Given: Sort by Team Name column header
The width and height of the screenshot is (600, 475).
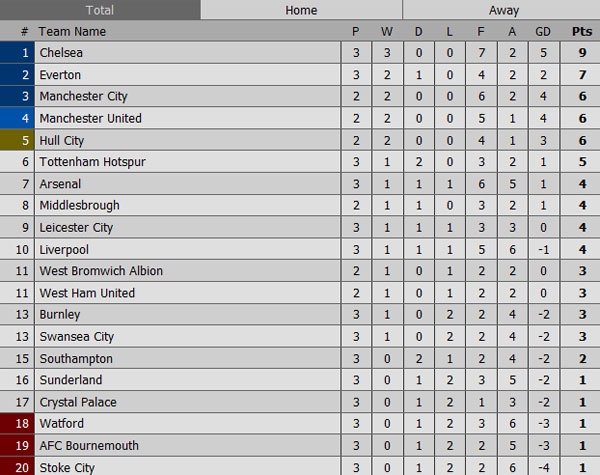Looking at the screenshot, I should pos(72,31).
